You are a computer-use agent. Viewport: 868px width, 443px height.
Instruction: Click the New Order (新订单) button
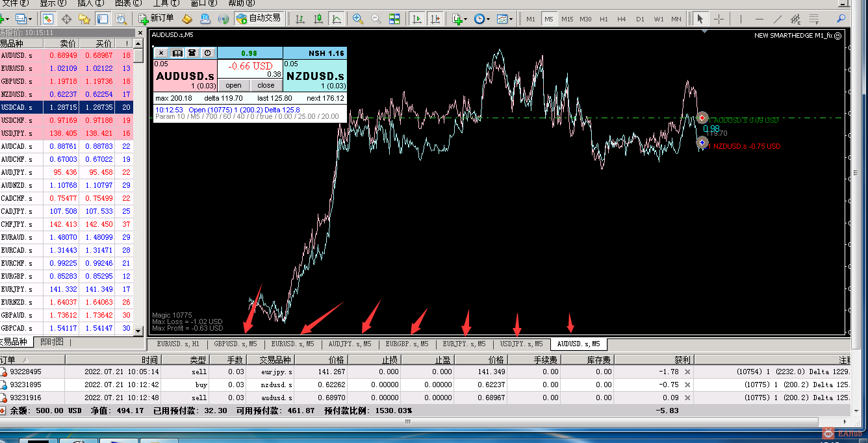tap(156, 18)
